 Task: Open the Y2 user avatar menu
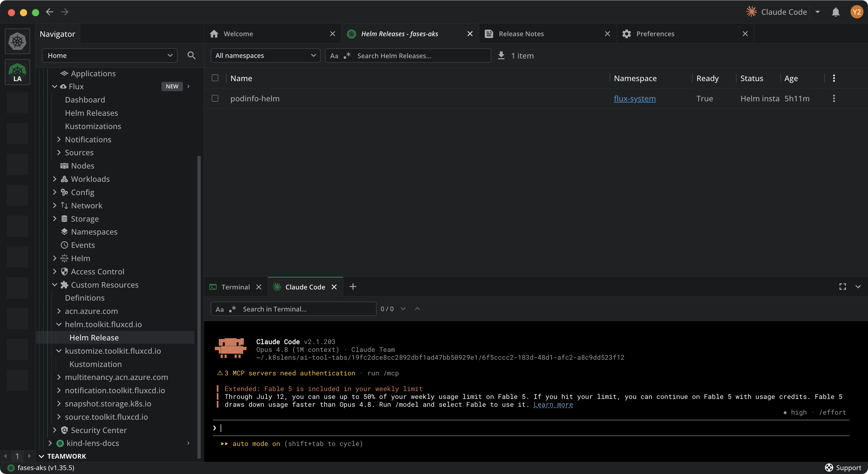[856, 12]
